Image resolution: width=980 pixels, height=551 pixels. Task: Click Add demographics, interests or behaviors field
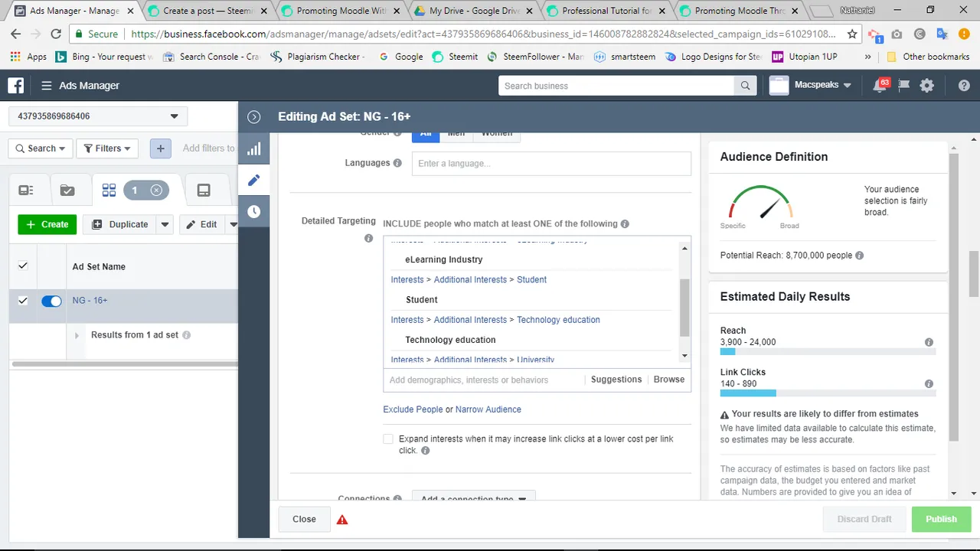point(484,380)
